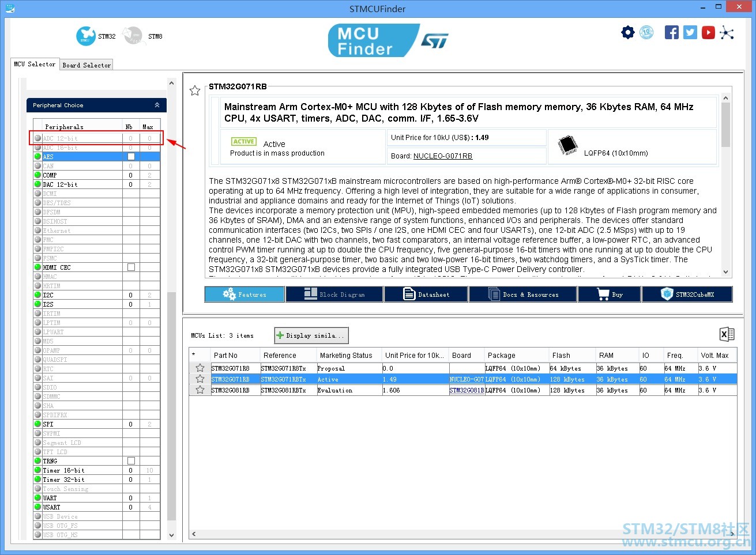Open the STM32G081B board link in table row
The height and width of the screenshot is (555, 756).
[x=467, y=390]
